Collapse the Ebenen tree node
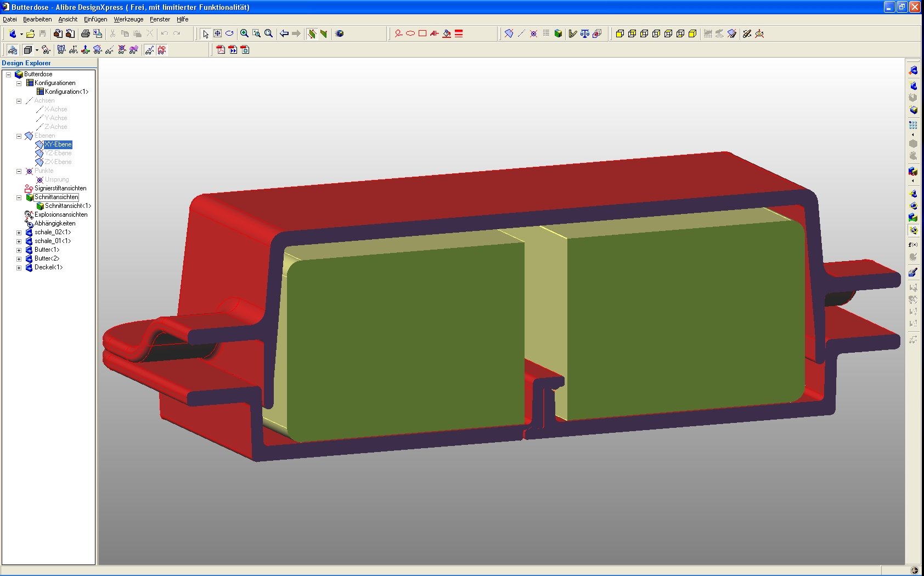Viewport: 924px width, 576px height. pos(19,136)
